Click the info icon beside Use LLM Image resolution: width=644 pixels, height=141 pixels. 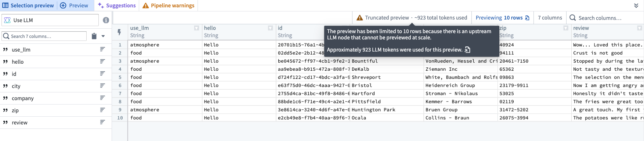coord(106,20)
